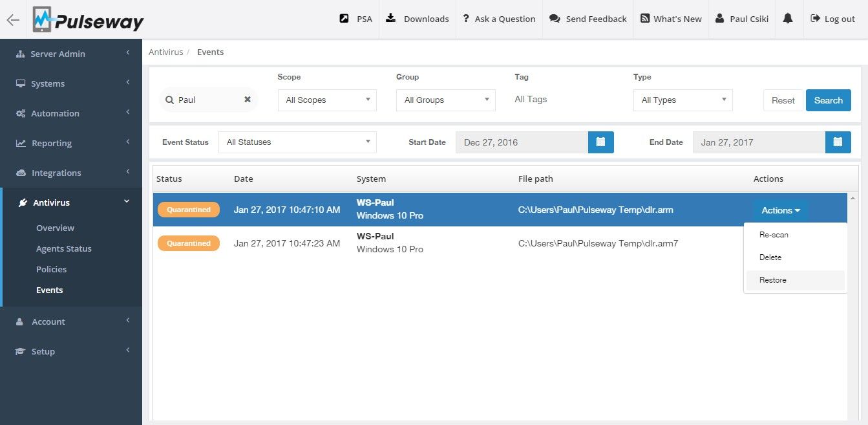
Task: Open Agents Status page
Action: point(64,248)
